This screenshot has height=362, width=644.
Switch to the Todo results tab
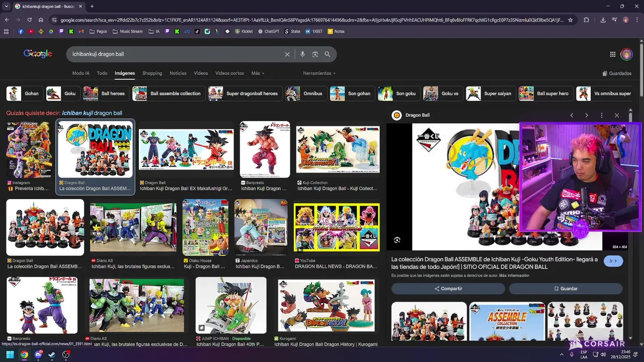coord(102,73)
